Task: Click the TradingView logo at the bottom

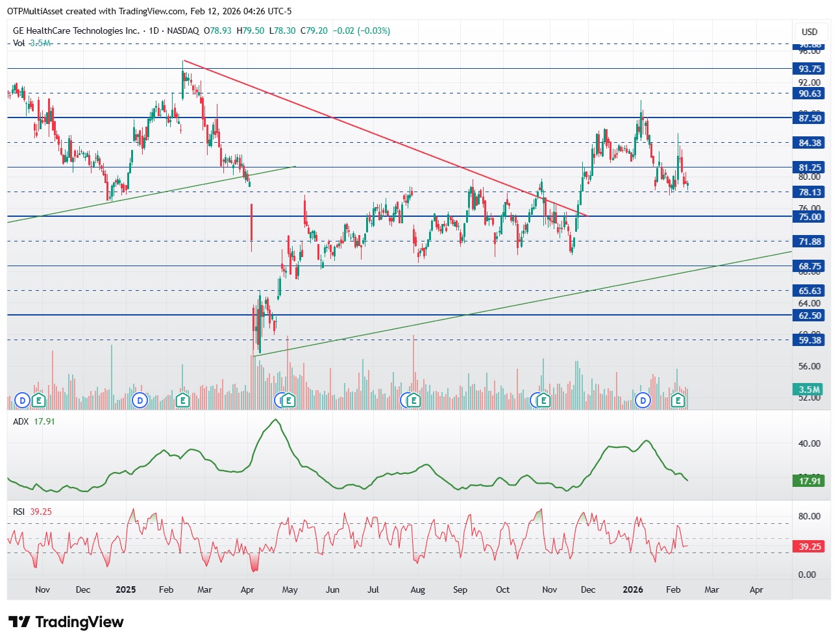Action: pyautogui.click(x=66, y=622)
